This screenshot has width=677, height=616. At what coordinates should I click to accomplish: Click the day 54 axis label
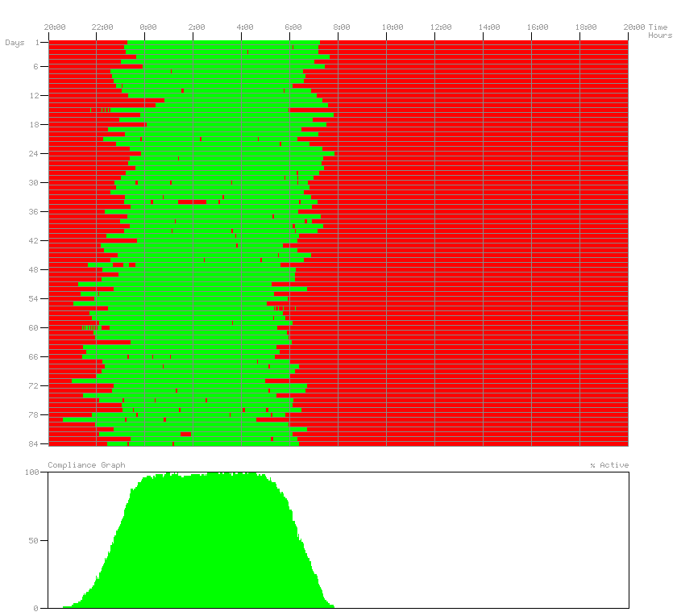34,298
